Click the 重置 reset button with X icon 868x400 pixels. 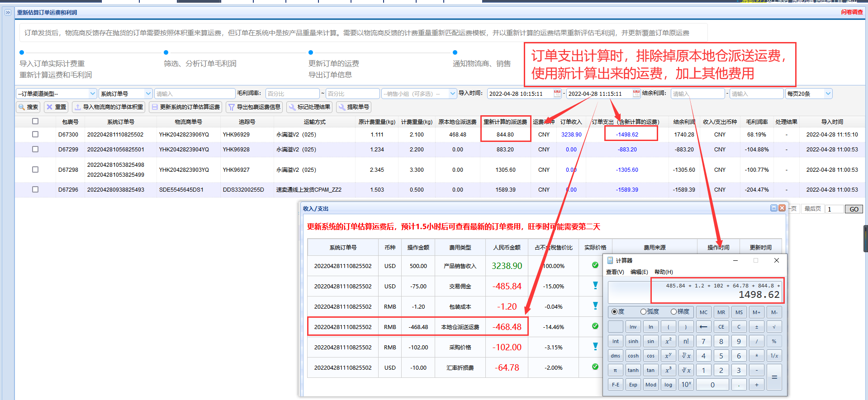[56, 107]
